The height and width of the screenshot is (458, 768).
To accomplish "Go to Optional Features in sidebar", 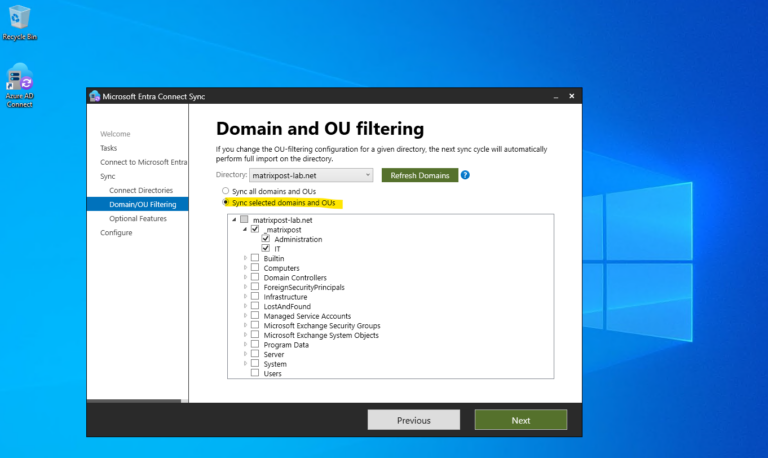I will pos(138,218).
